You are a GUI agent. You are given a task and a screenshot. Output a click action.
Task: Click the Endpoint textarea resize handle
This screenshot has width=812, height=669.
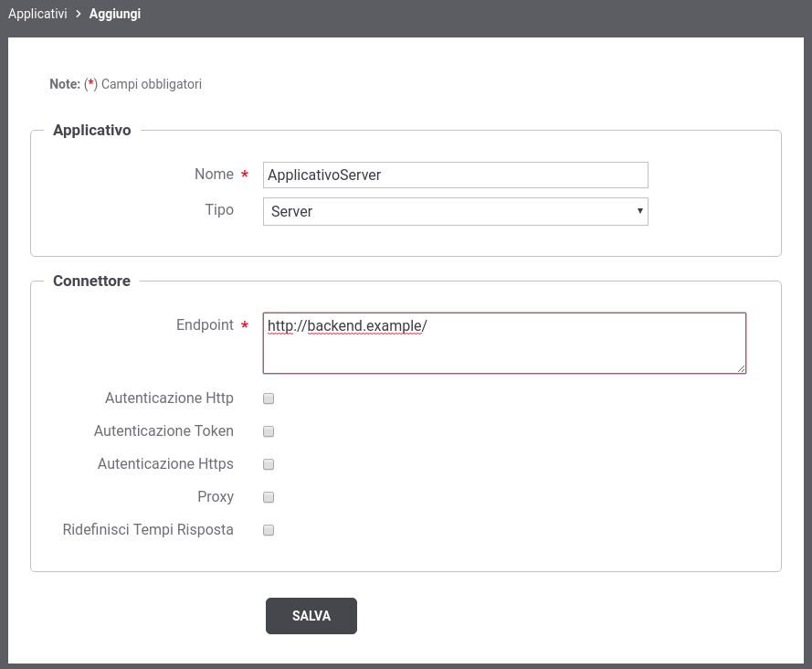[x=741, y=368]
